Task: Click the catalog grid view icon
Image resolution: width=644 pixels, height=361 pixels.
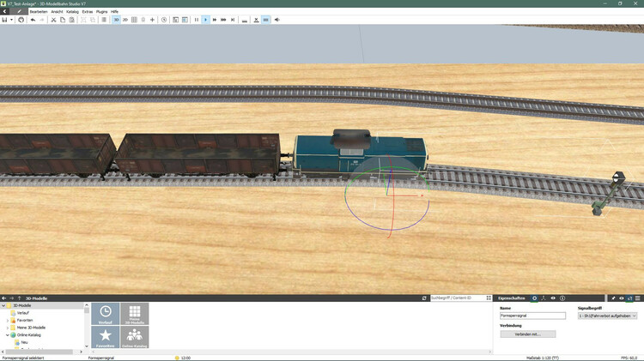Action: coord(489,298)
